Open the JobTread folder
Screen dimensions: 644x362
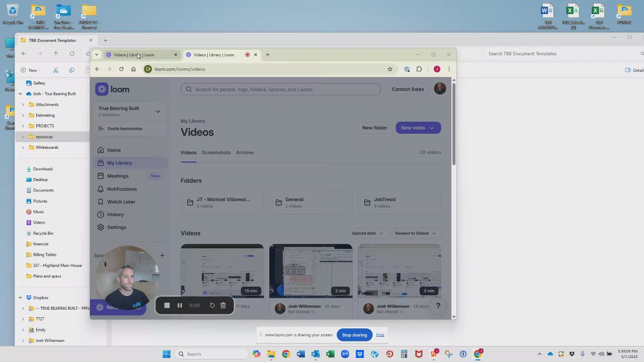[399, 203]
